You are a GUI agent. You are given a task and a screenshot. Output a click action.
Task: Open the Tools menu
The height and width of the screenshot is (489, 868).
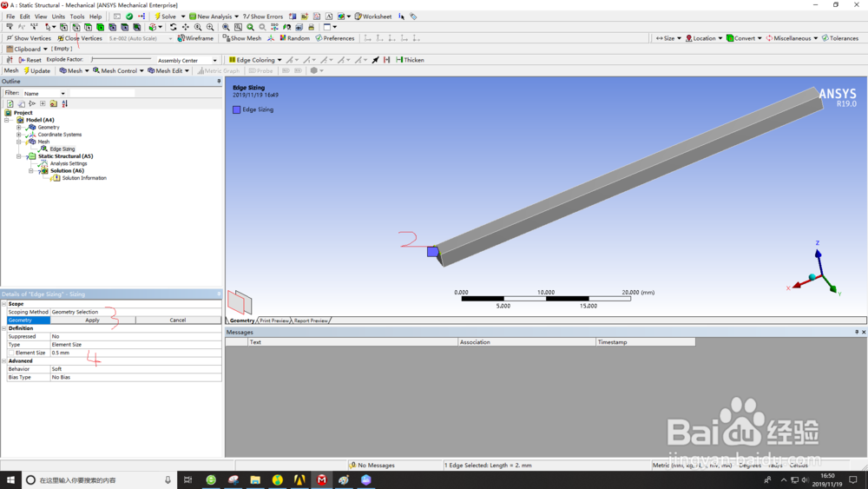tap(77, 17)
